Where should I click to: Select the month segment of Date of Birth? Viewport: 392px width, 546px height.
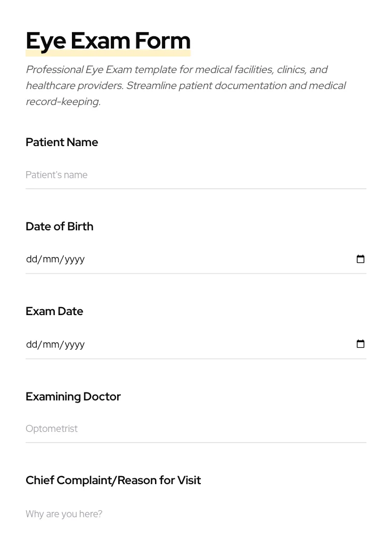click(x=51, y=260)
